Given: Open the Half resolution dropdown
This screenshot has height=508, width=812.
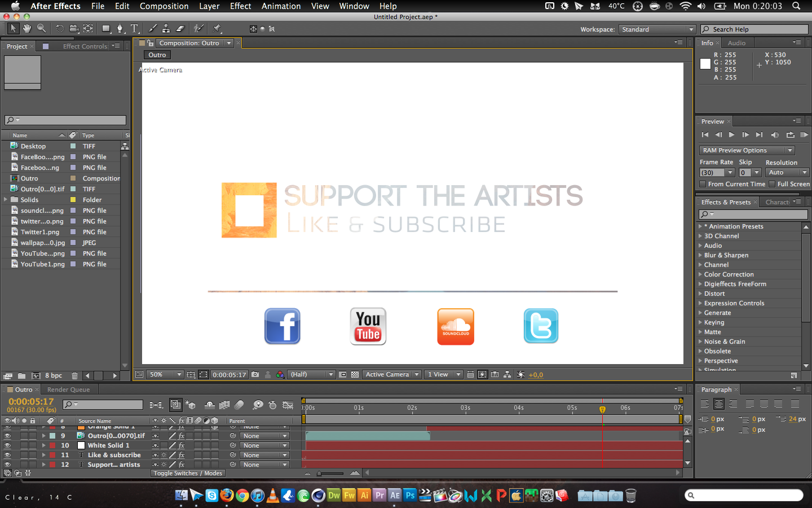Looking at the screenshot, I should (311, 374).
